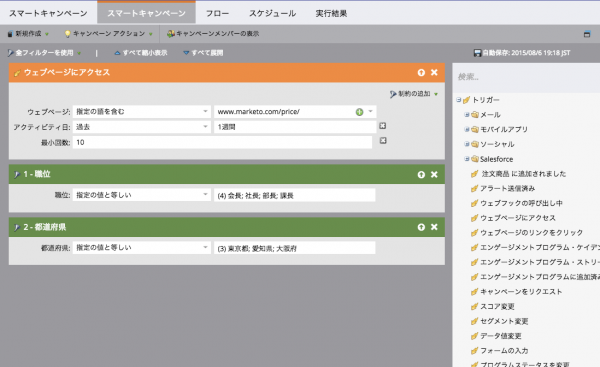Click the window restore icon in toolbar
The height and width of the screenshot is (367, 600).
pos(587,34)
